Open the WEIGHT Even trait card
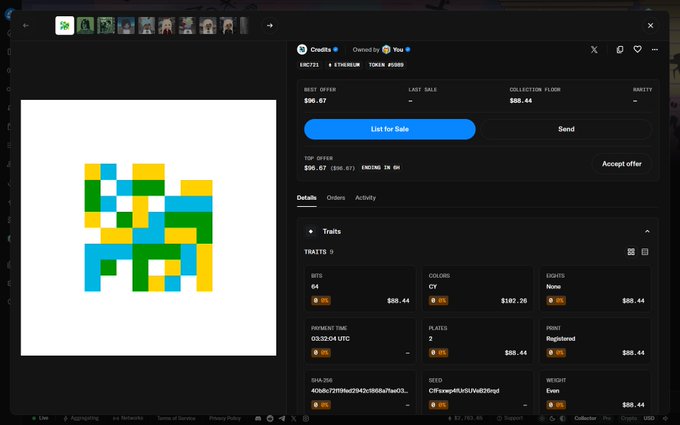This screenshot has width=680, height=425. click(595, 392)
